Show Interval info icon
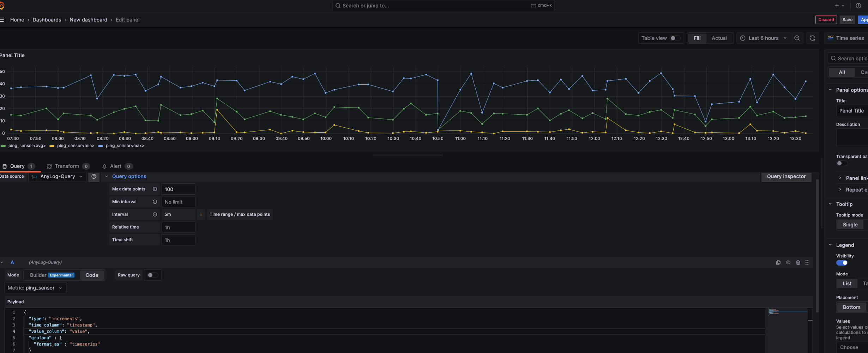 point(155,214)
